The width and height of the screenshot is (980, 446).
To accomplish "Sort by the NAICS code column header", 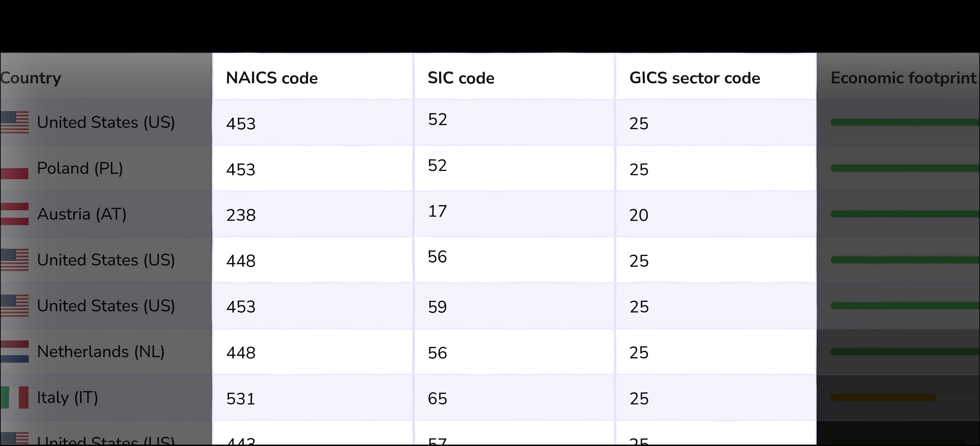I will (272, 78).
